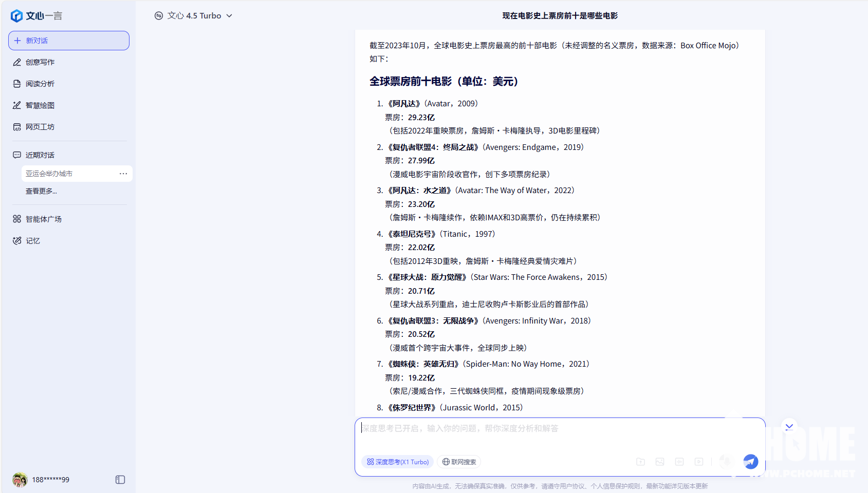
Task: Collapse the left sidebar panel
Action: pos(120,480)
